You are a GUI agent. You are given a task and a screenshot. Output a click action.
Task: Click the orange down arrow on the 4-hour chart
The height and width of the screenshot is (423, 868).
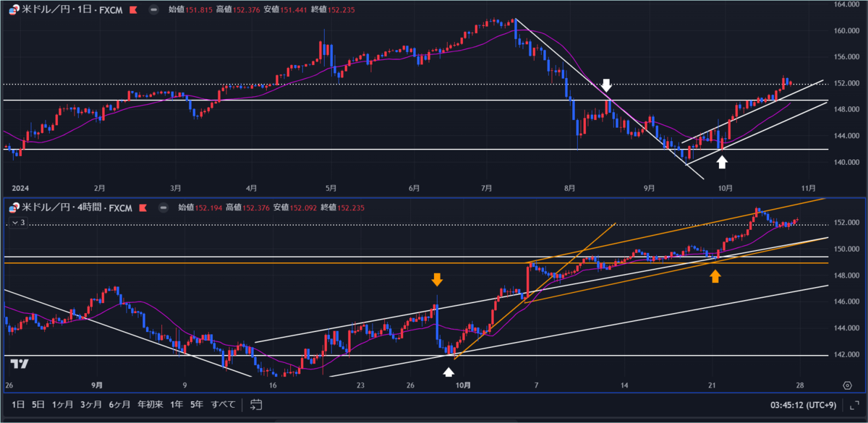click(437, 279)
